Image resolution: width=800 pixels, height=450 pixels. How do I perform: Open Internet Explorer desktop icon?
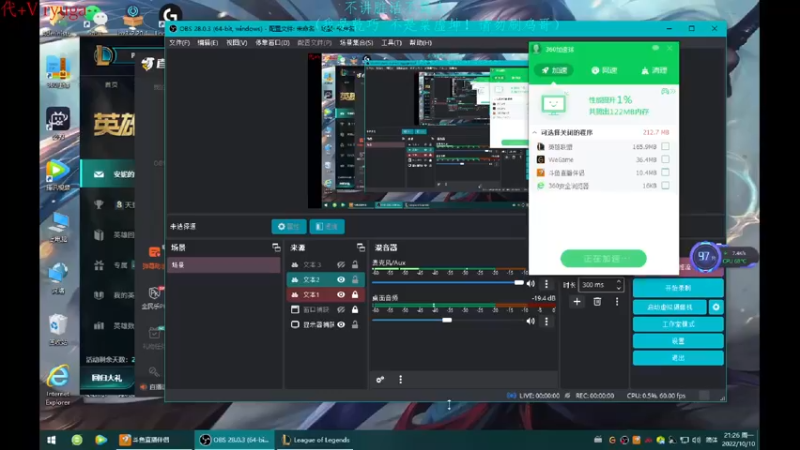tap(58, 385)
